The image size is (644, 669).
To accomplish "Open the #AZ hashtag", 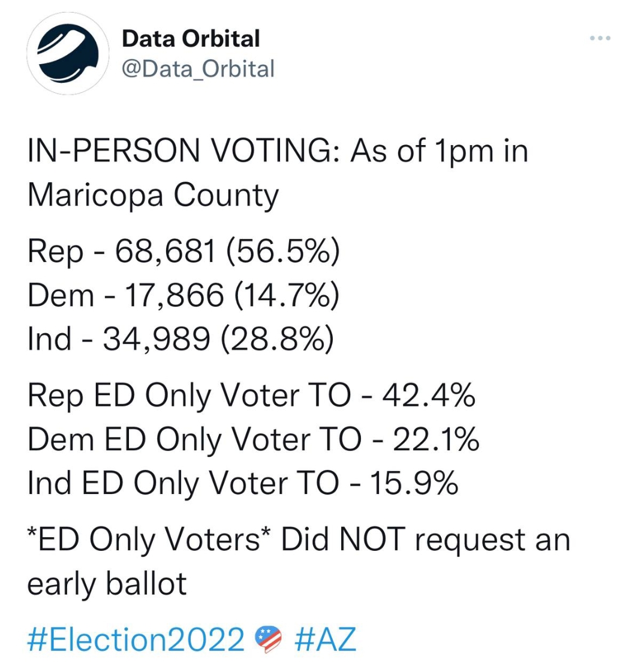I will [325, 639].
